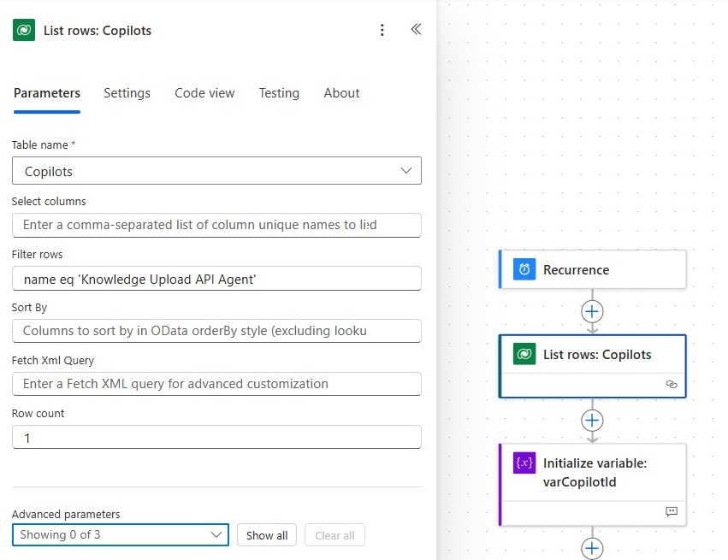This screenshot has height=560, width=728.
Task: Open the three-dot more options menu
Action: (x=382, y=30)
